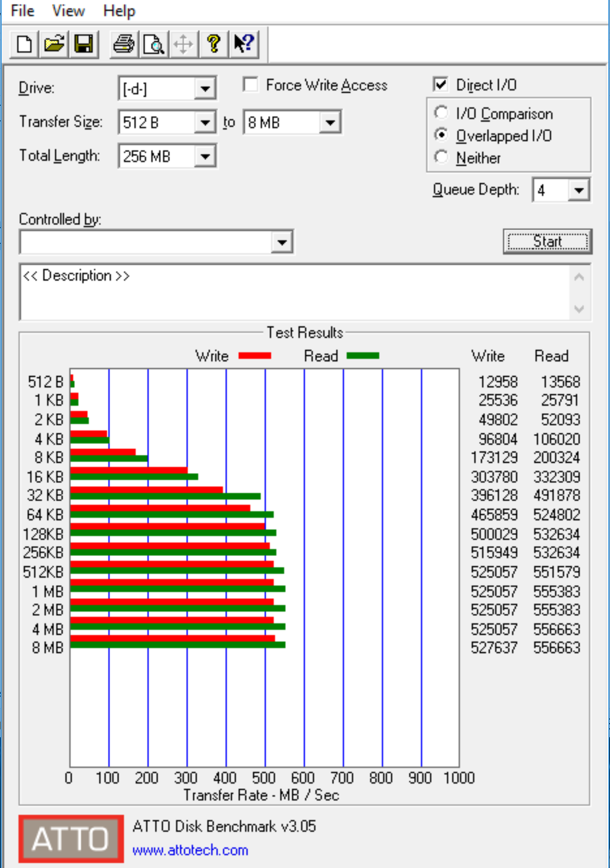Open the View menu

[68, 10]
